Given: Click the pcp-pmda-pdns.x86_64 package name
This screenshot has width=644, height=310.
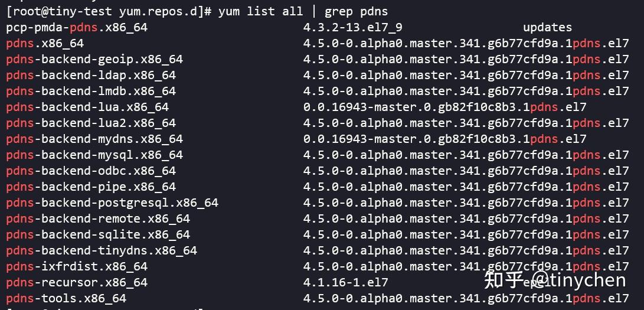Looking at the screenshot, I should (77, 28).
